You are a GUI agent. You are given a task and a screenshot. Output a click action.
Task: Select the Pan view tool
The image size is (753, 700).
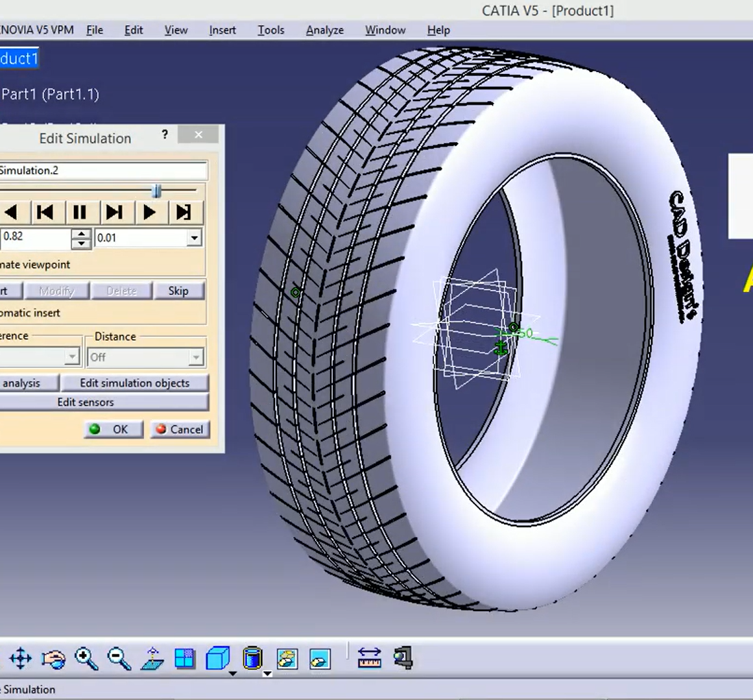pos(21,658)
